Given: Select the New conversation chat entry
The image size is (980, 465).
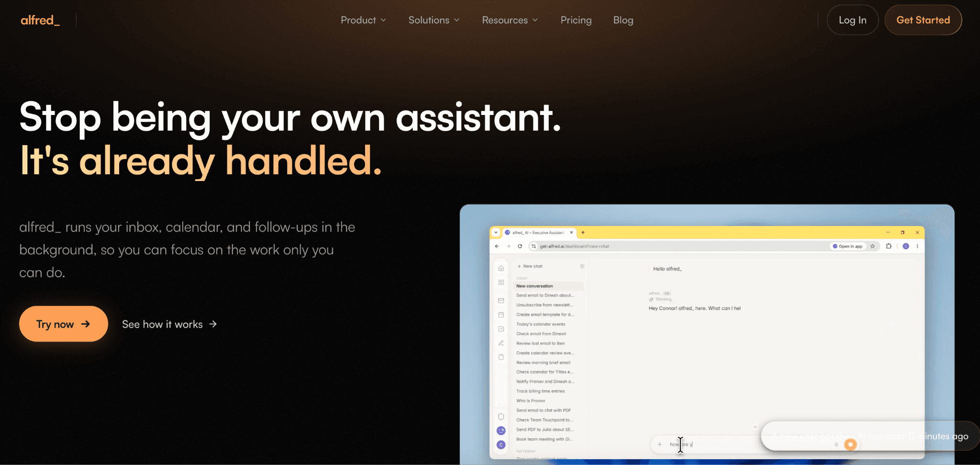Looking at the screenshot, I should coord(548,286).
